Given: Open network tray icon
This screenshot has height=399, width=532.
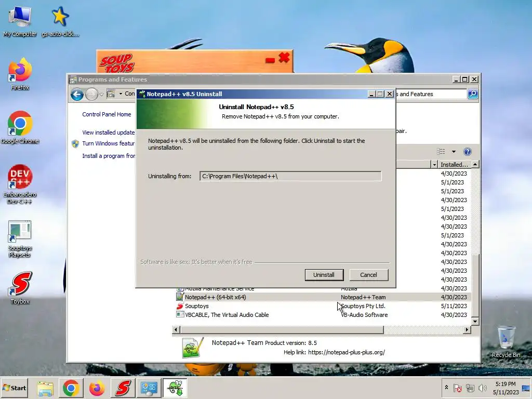Looking at the screenshot, I should tap(470, 388).
